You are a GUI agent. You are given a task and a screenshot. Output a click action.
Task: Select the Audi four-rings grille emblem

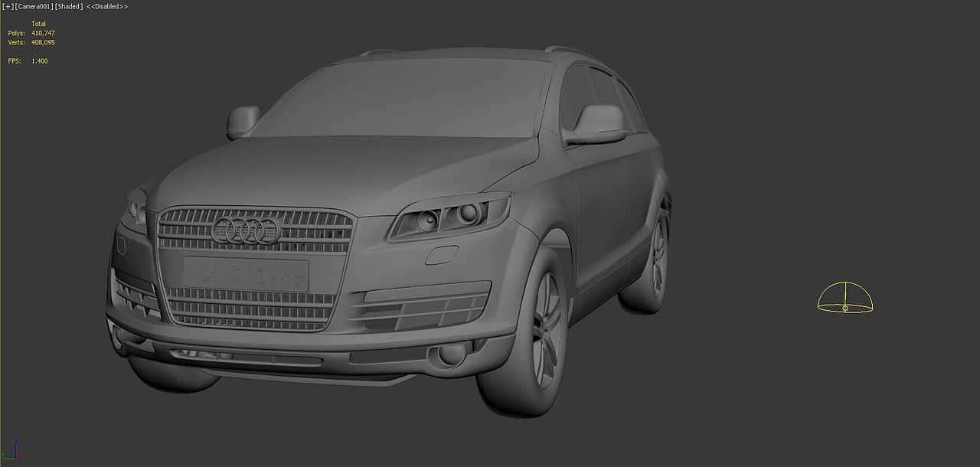coord(247,230)
